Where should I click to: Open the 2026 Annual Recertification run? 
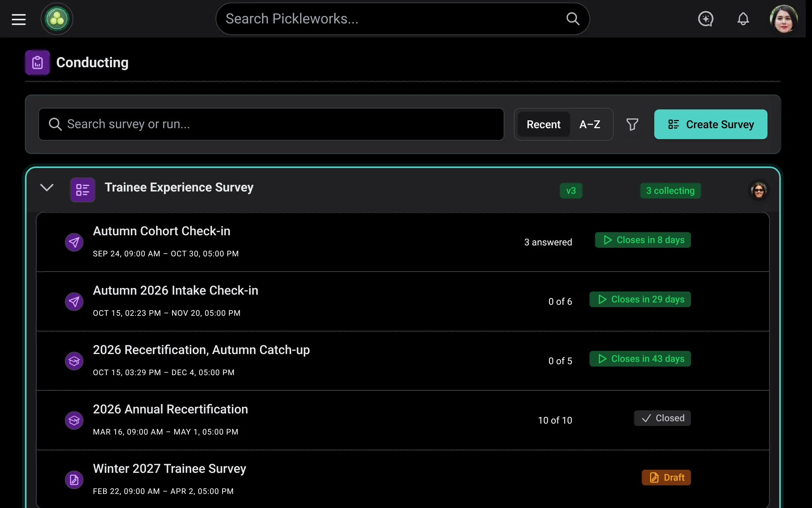coord(403,420)
